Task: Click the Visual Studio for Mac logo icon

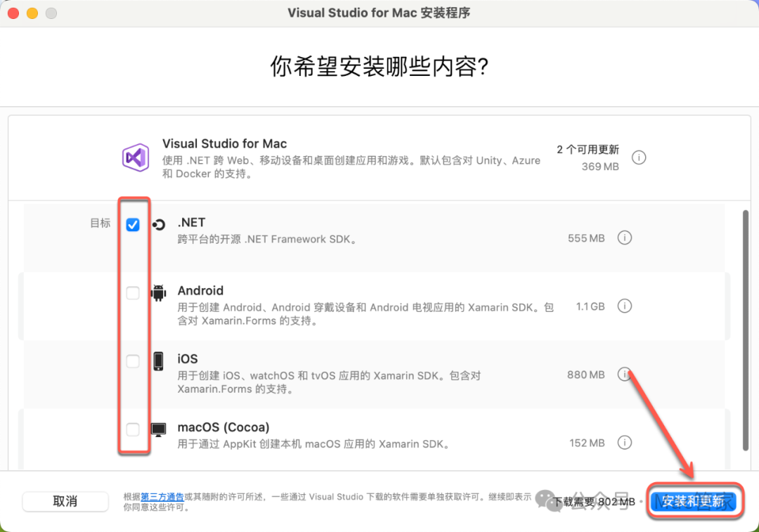Action: (x=136, y=157)
